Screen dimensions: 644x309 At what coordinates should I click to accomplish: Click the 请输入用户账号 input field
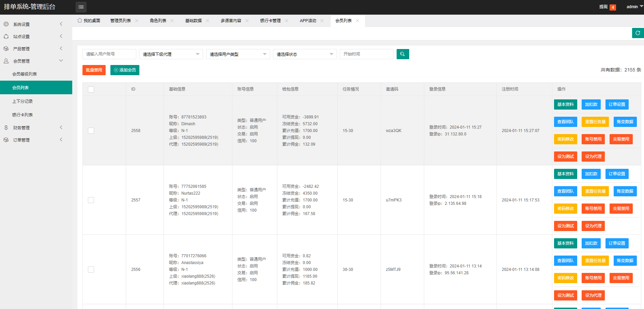109,54
